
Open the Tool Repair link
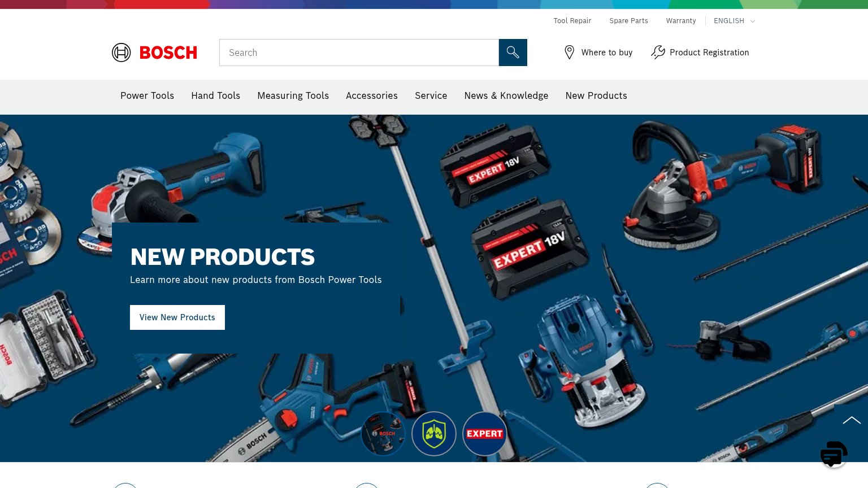572,21
